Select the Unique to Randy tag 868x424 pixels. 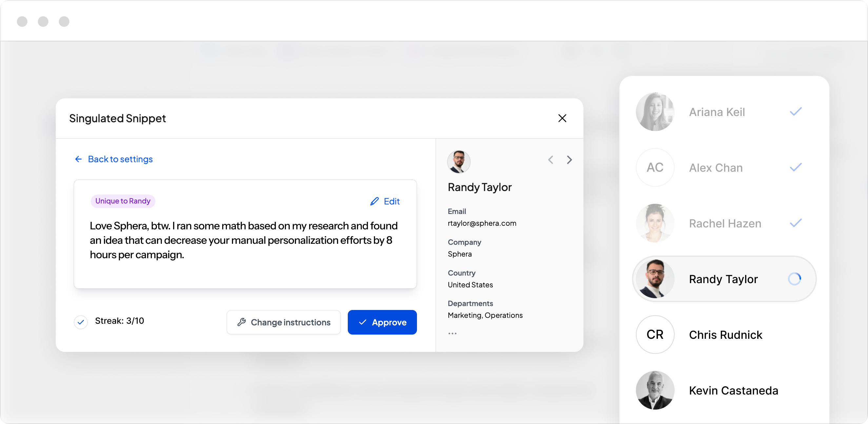click(x=123, y=201)
